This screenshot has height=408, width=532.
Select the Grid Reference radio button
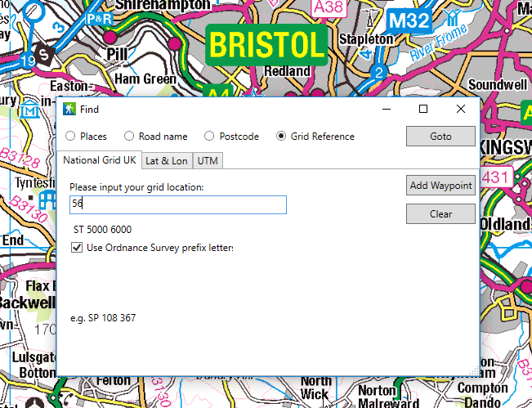(281, 137)
